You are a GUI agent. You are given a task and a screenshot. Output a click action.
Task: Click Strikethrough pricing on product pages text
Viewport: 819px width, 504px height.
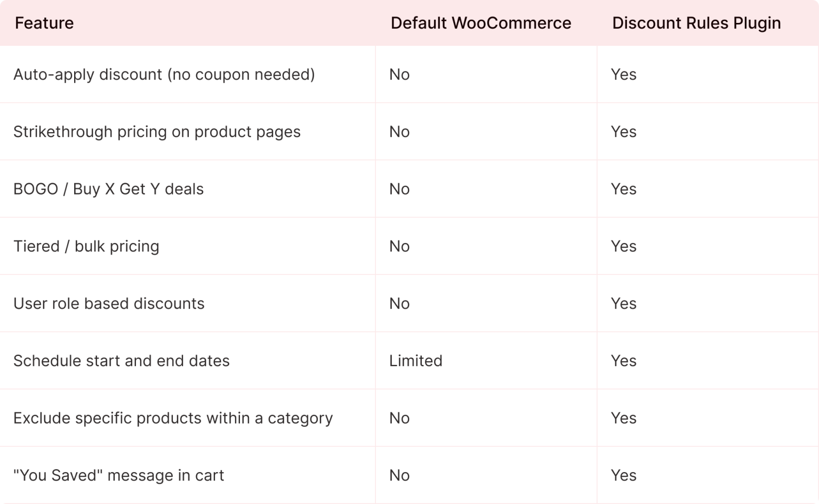click(x=157, y=132)
